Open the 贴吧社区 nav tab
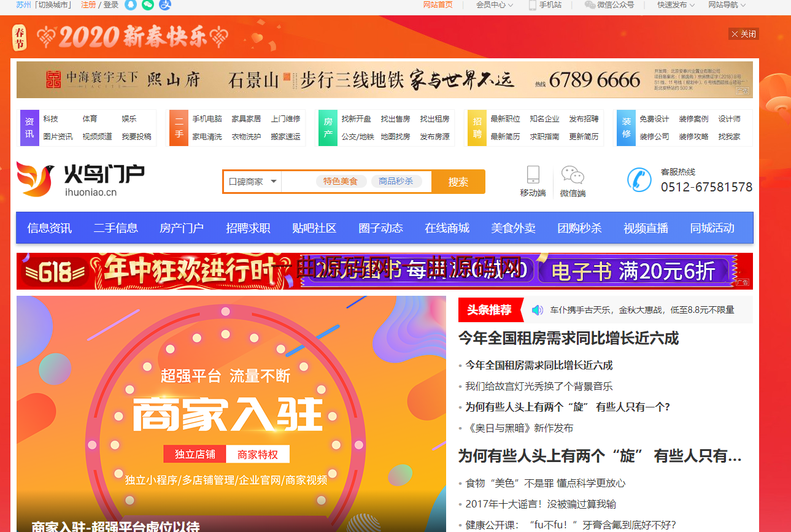Image resolution: width=791 pixels, height=532 pixels. [x=314, y=228]
